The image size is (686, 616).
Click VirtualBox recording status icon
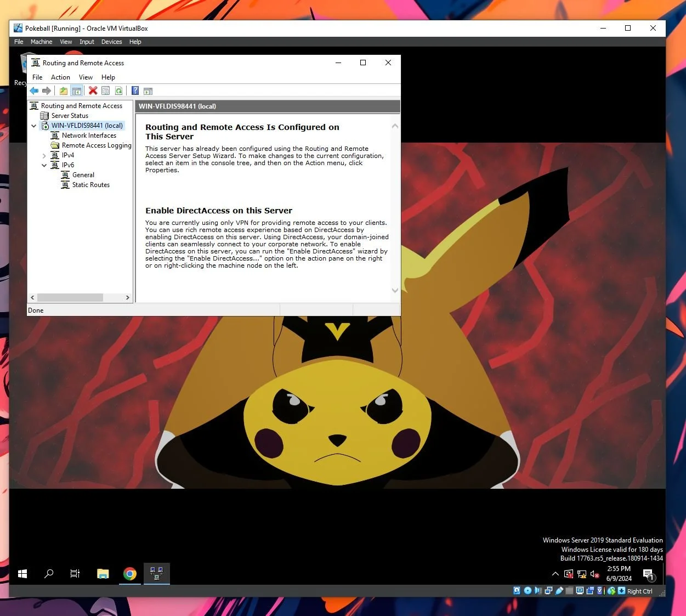(x=590, y=591)
